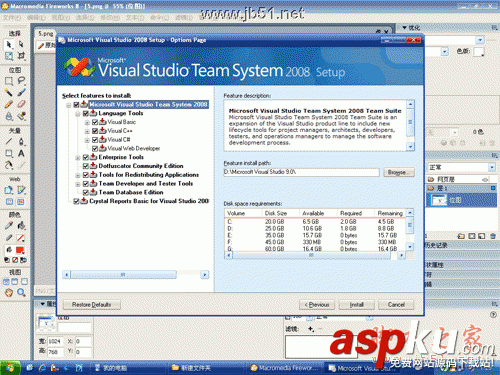The width and height of the screenshot is (500, 375).
Task: Switch to the 5.png document tab
Action: tap(45, 34)
